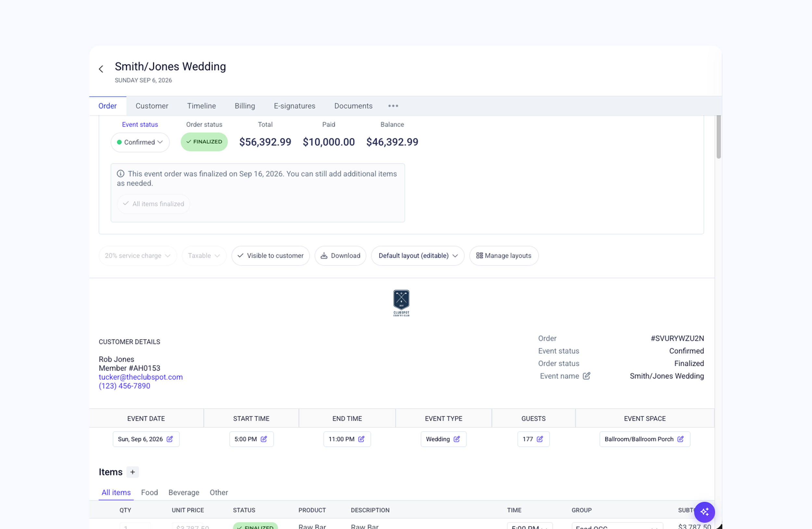
Task: Click the Finalized order status value
Action: pos(689,363)
